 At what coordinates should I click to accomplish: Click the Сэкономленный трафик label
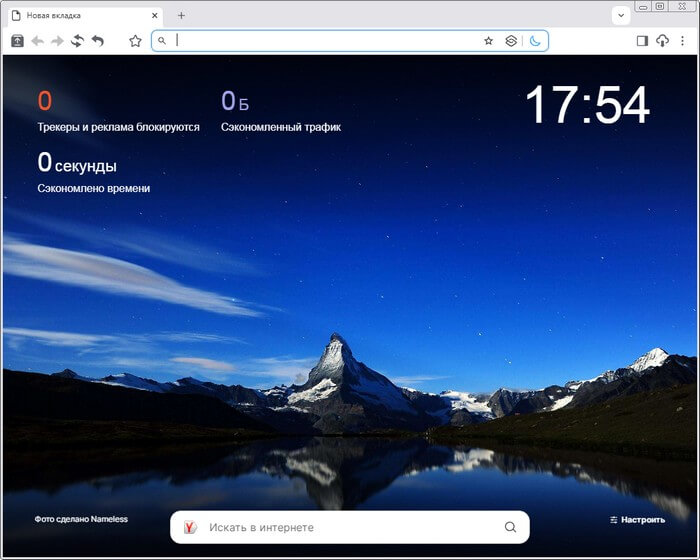tap(281, 127)
